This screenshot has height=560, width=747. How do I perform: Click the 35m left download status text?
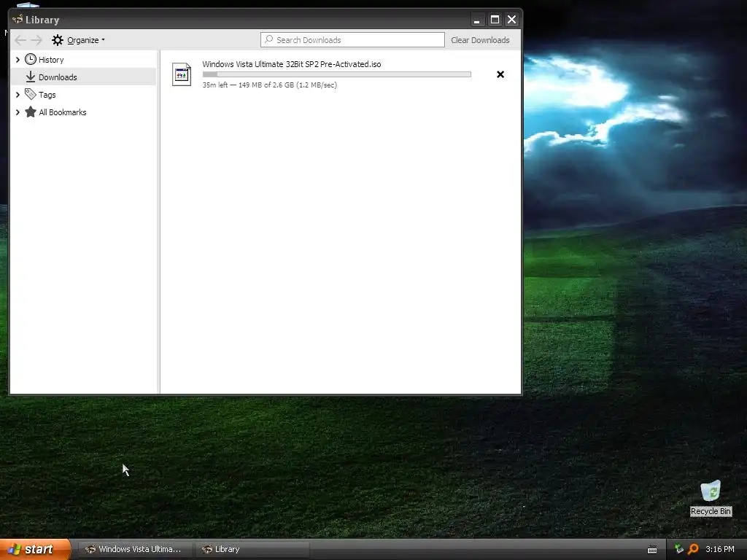pos(270,85)
